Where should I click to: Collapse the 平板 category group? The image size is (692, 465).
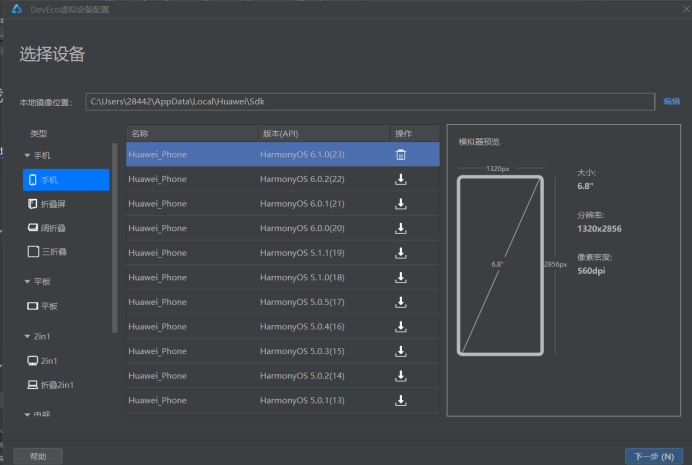pos(27,281)
